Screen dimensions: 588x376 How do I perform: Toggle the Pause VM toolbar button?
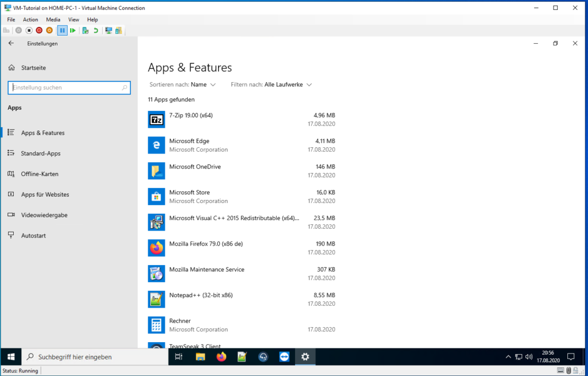pos(62,30)
